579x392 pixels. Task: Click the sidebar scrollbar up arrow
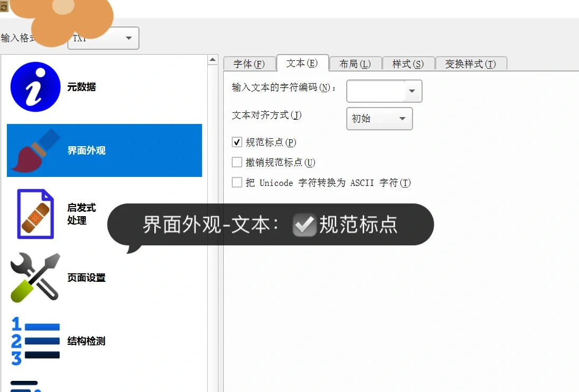coord(213,59)
